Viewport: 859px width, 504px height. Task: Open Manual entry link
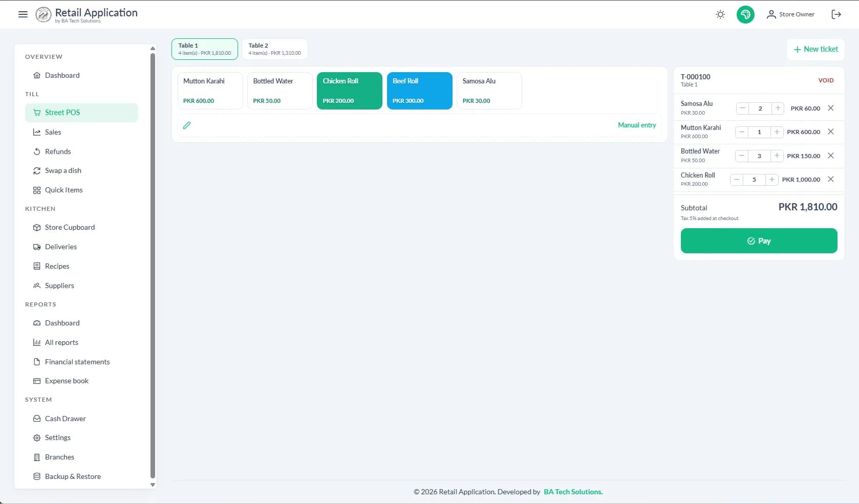coord(637,125)
